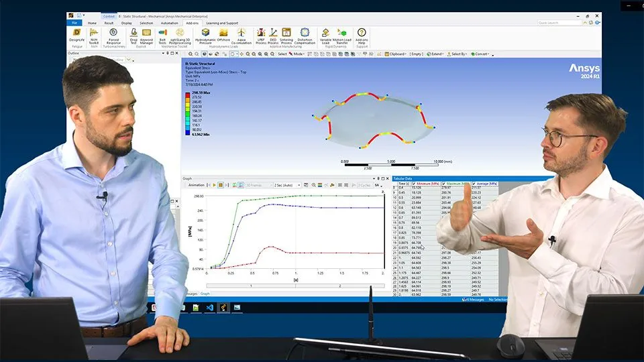Screen dimensions: 644x362
Task: Open Visual Studio Code from taskbar
Action: (x=210, y=308)
